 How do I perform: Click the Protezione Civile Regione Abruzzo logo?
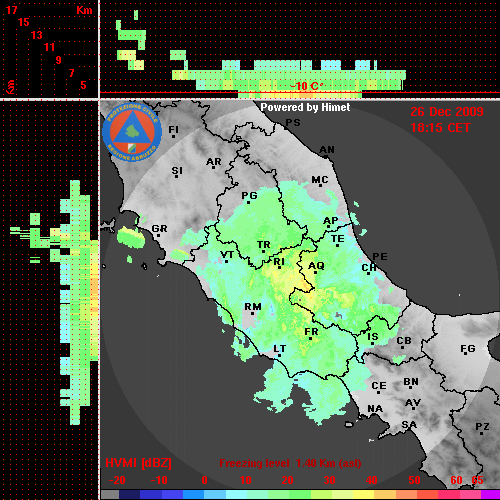[x=132, y=132]
